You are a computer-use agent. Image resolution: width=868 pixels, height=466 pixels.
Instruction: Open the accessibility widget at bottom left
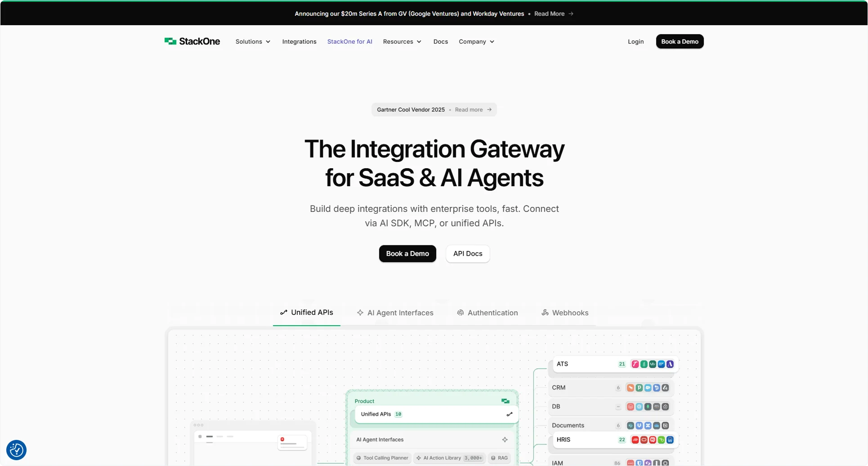[x=16, y=450]
